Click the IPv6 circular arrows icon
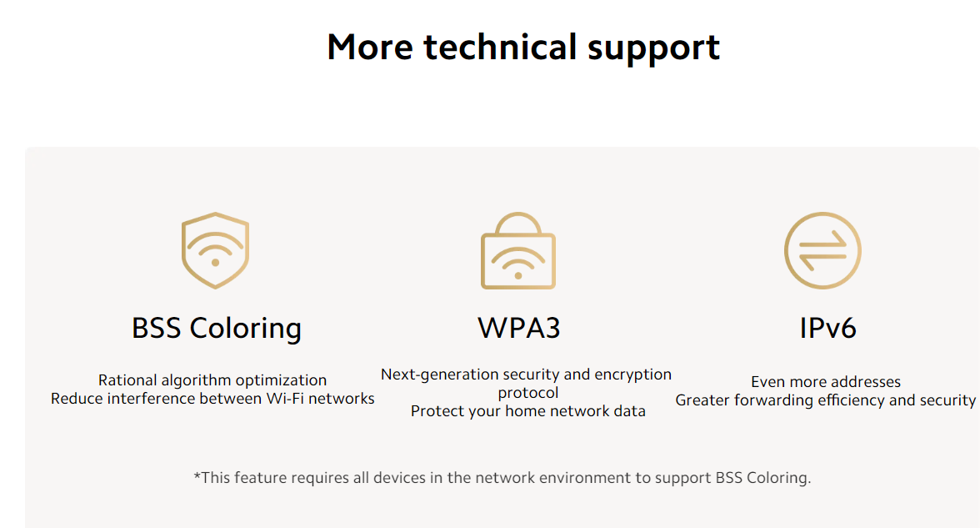The image size is (980, 528). click(x=822, y=250)
